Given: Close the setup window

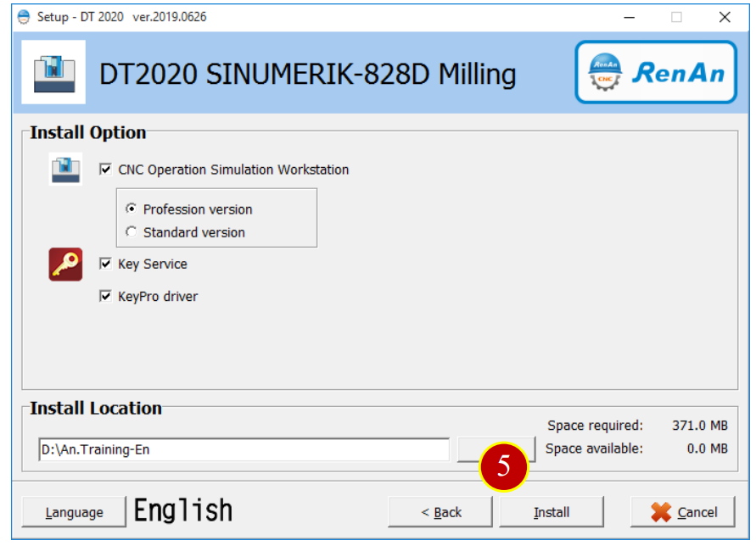Looking at the screenshot, I should coord(725,17).
